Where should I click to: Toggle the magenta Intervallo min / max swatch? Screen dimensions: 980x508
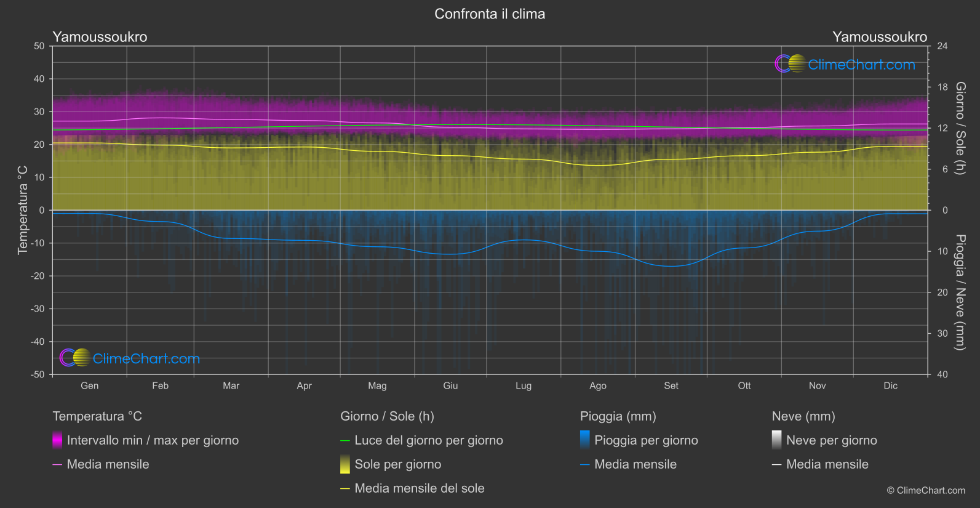coord(57,440)
